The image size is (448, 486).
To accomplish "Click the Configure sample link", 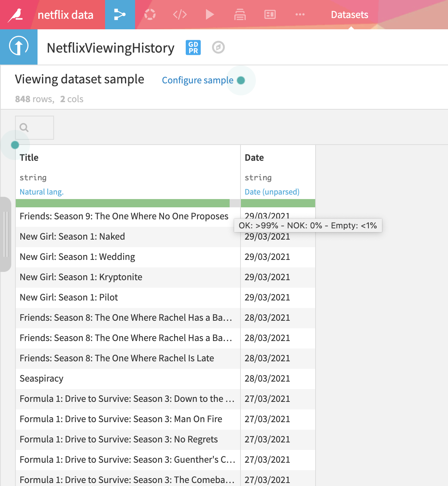I will coord(198,80).
